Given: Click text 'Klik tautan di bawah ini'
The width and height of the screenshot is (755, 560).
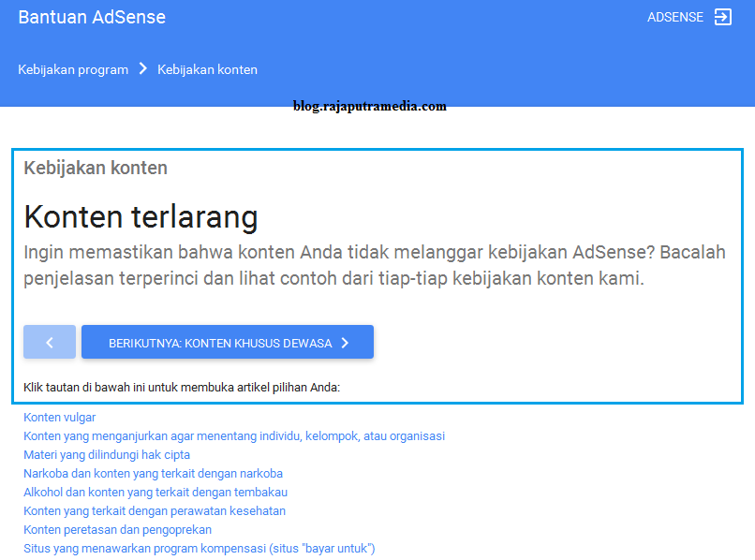Looking at the screenshot, I should point(84,388).
